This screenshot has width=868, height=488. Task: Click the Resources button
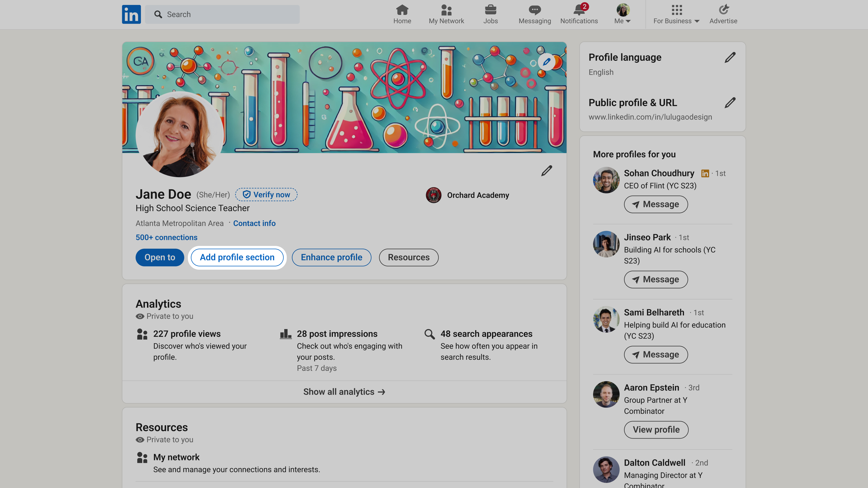408,258
